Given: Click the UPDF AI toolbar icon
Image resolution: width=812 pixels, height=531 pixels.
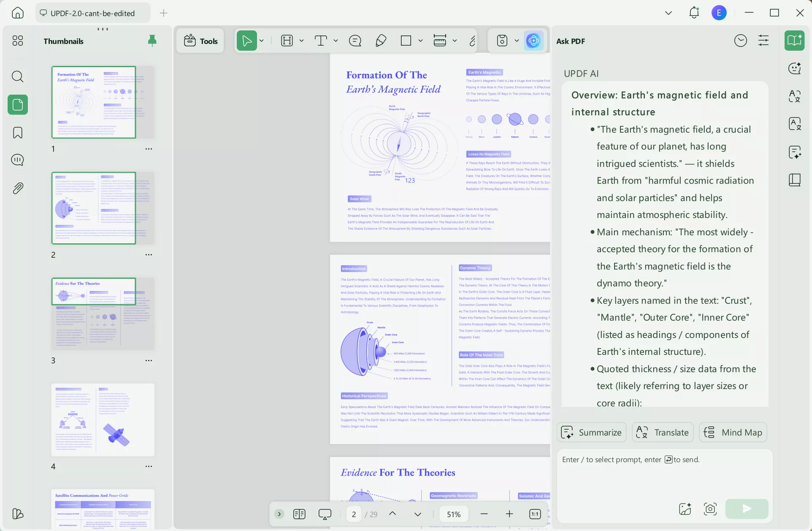Looking at the screenshot, I should (533, 41).
